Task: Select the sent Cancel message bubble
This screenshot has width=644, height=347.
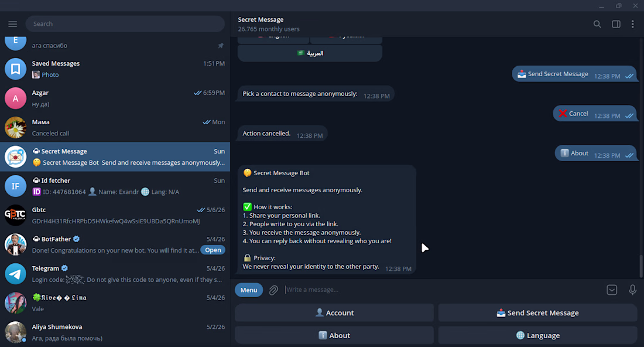Action: 595,114
